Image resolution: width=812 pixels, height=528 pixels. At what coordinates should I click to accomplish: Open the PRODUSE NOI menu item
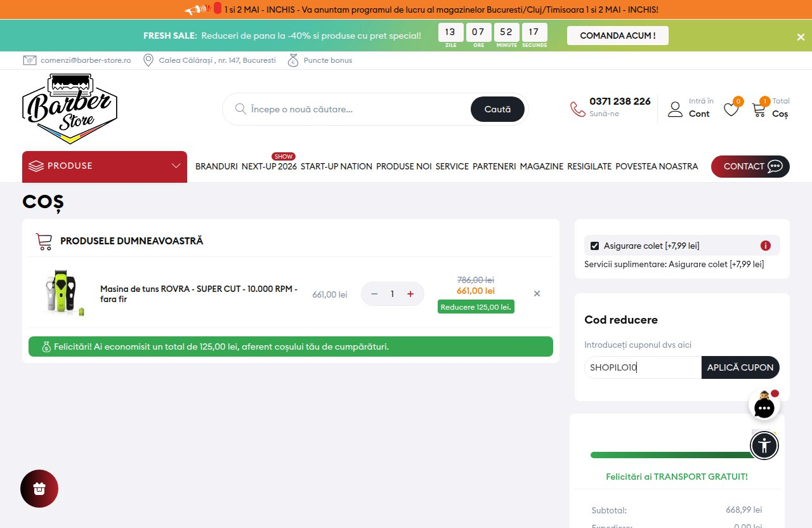coord(404,166)
